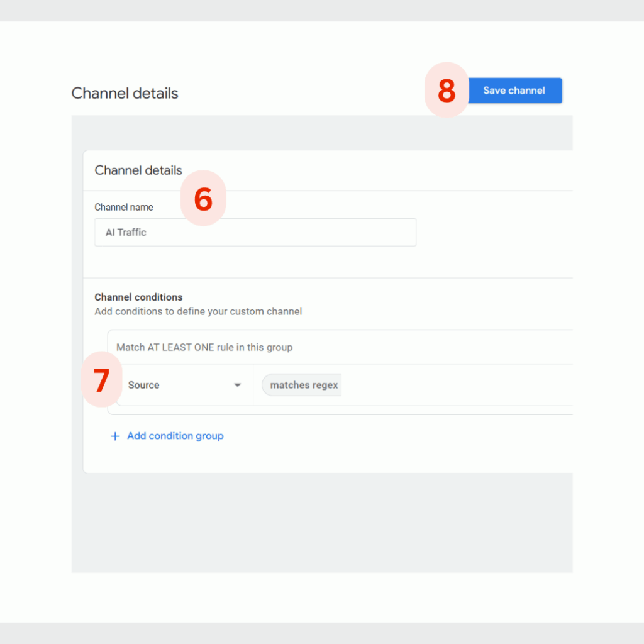
Task: Click the caret arrow beside Source
Action: [237, 386]
